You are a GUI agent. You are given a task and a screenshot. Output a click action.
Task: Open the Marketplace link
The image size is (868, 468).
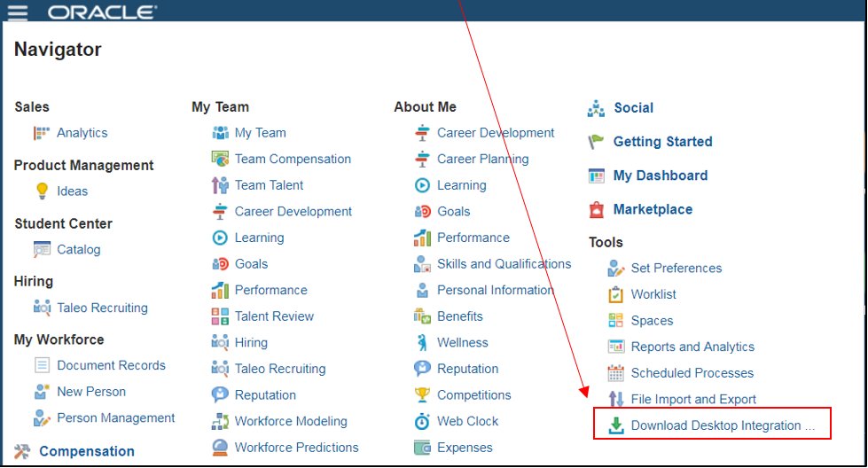[x=653, y=209]
